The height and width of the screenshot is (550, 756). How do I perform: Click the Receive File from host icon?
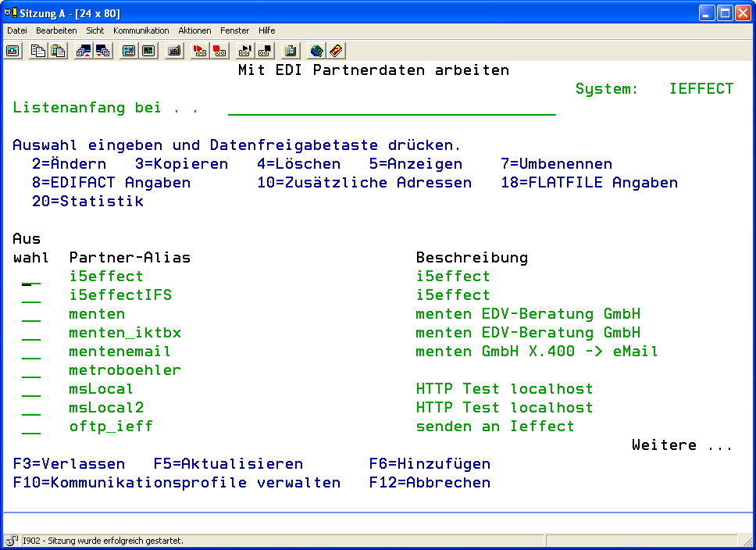pyautogui.click(x=103, y=51)
